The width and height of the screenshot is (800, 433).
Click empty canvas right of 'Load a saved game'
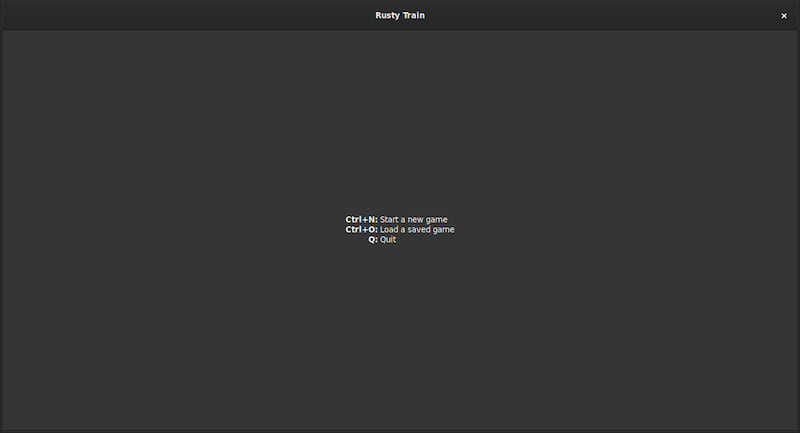[600, 229]
